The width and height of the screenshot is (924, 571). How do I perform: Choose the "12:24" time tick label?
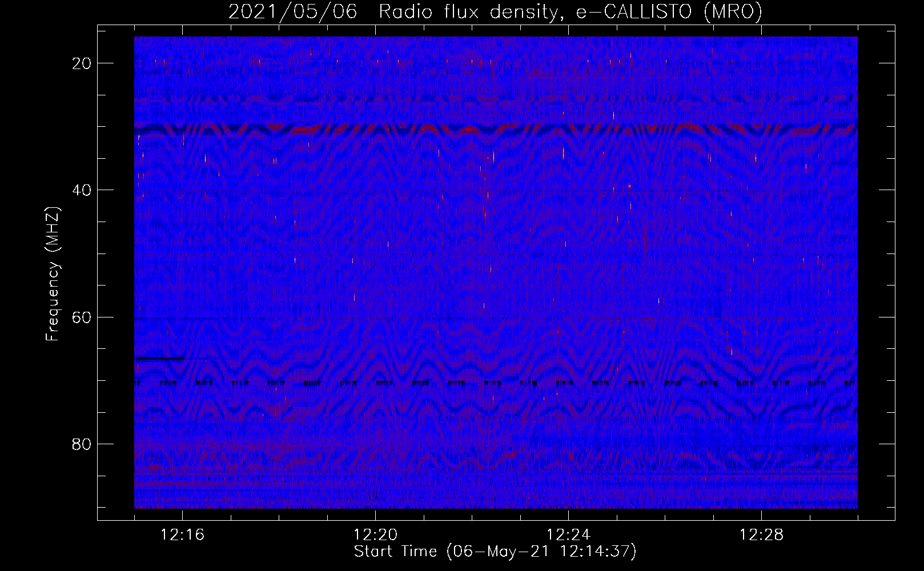pos(568,534)
